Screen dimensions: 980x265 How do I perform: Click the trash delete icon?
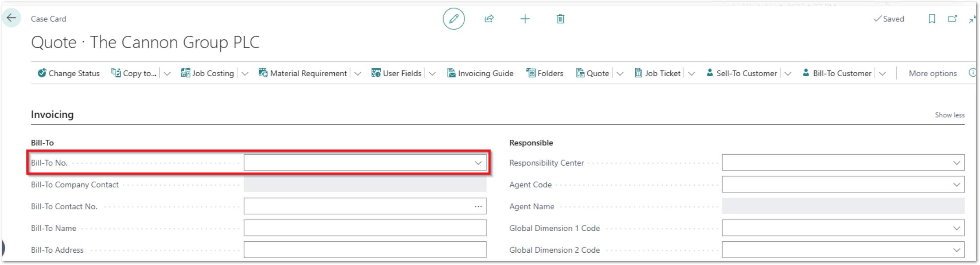point(560,19)
